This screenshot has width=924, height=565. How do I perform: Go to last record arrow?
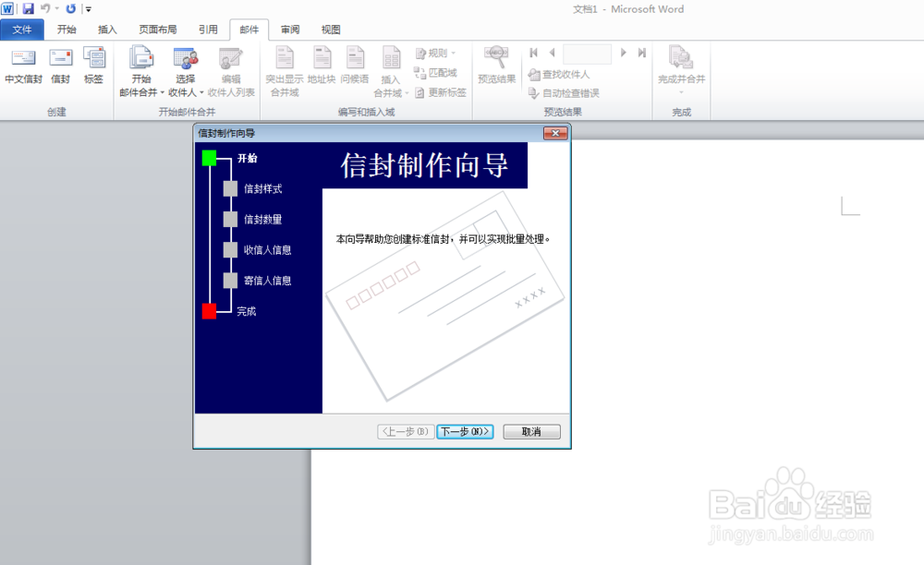(642, 53)
